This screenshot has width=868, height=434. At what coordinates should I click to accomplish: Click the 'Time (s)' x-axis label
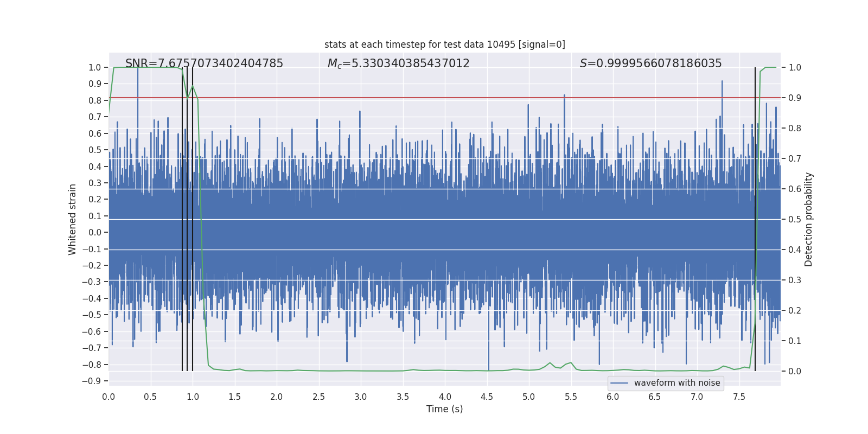[445, 409]
